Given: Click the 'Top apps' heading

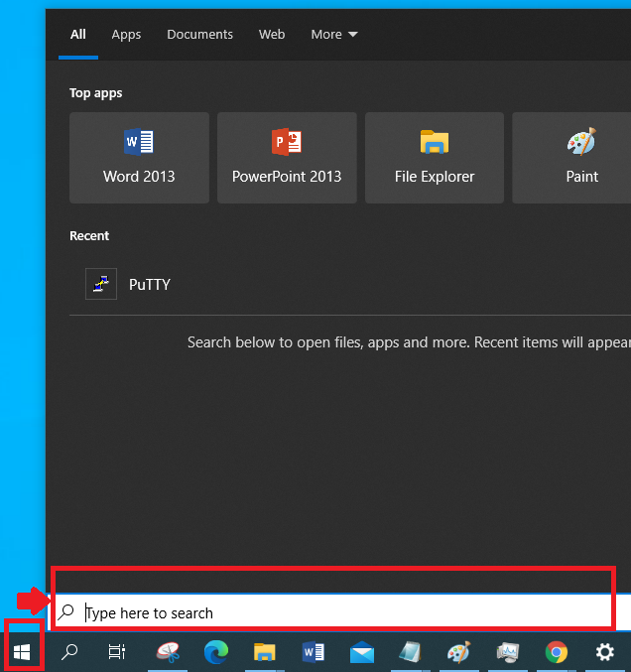Looking at the screenshot, I should (x=96, y=93).
